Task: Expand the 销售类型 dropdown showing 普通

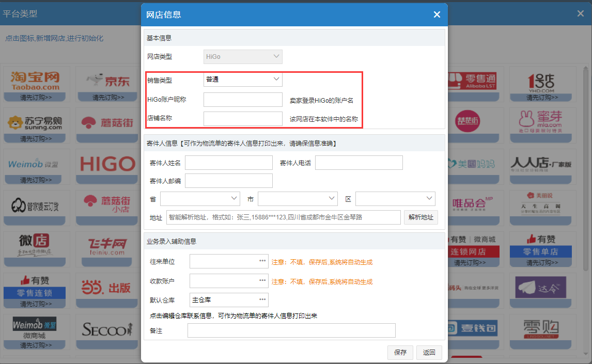Action: [243, 79]
